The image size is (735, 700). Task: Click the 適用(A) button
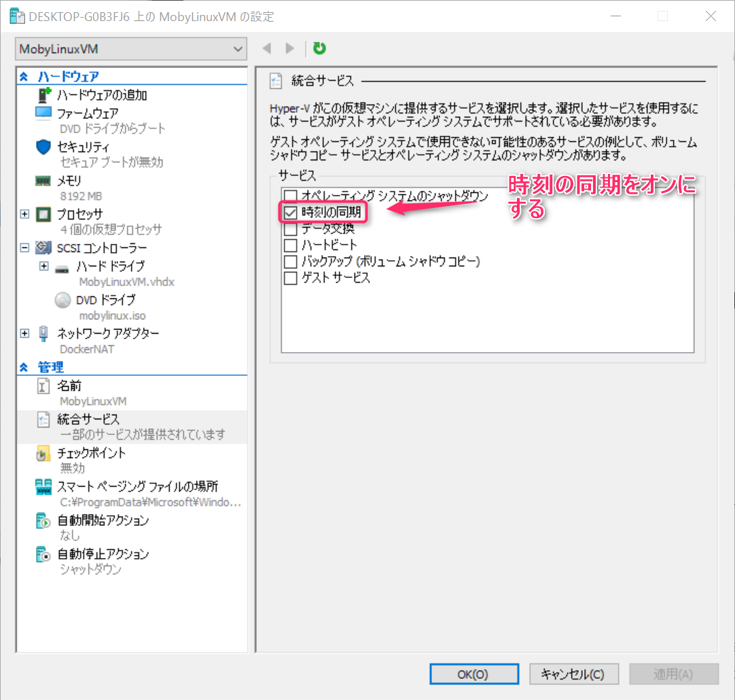674,674
